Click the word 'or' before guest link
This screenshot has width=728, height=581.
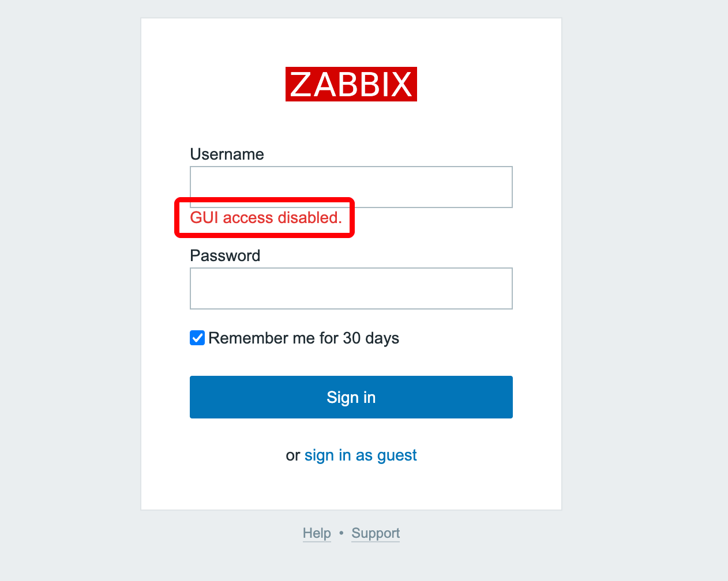click(x=293, y=455)
